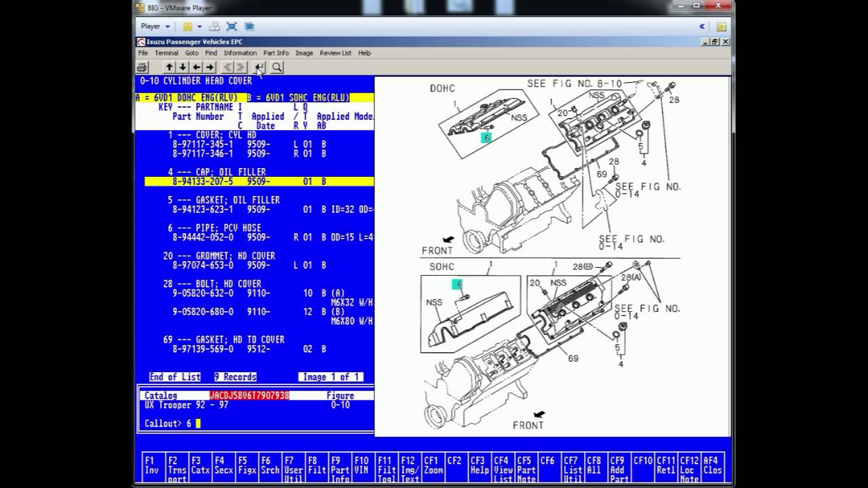Click the CF7 List Util function key

pyautogui.click(x=572, y=469)
